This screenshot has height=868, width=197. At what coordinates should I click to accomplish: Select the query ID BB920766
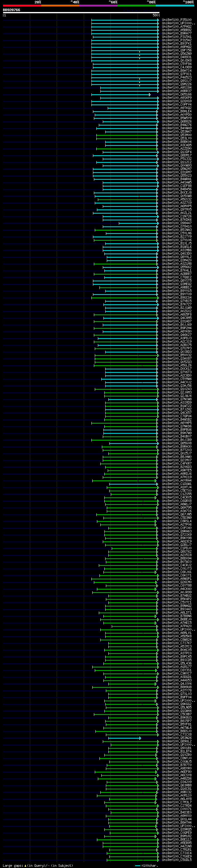point(11,10)
